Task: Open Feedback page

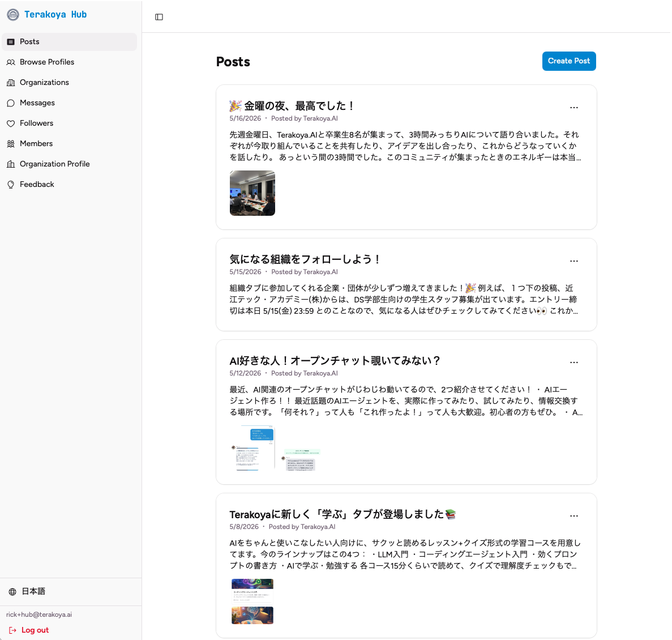Action: coord(70,185)
